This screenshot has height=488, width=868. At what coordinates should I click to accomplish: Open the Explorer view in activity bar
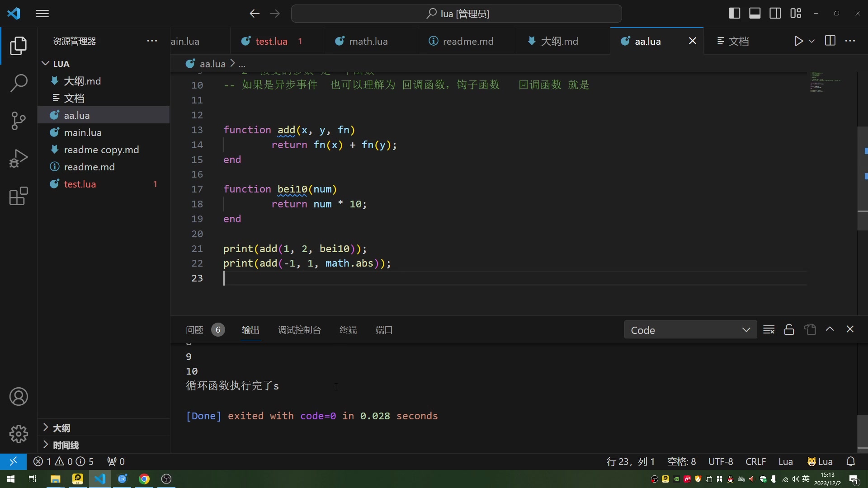(x=19, y=46)
